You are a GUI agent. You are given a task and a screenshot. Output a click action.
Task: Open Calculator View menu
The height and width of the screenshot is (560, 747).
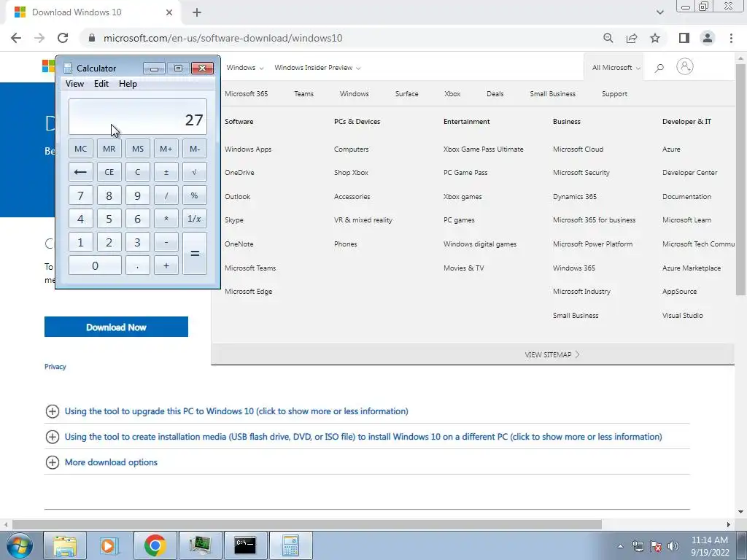pyautogui.click(x=75, y=84)
